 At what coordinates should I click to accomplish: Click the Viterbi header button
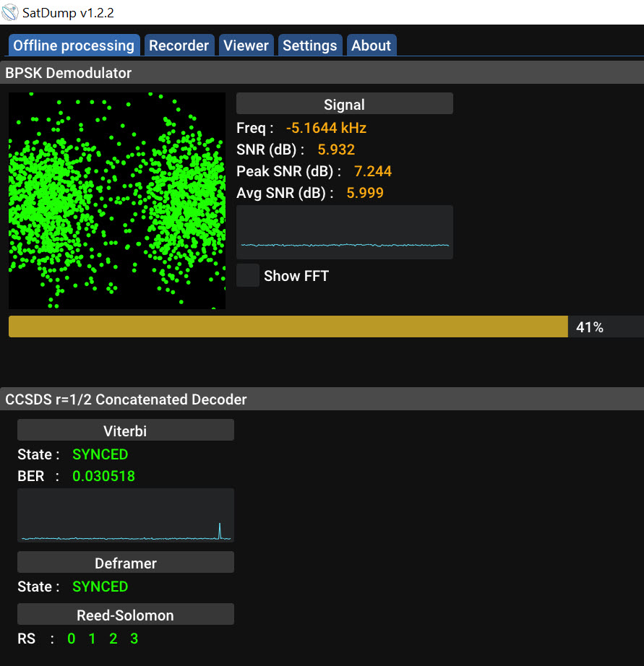125,431
